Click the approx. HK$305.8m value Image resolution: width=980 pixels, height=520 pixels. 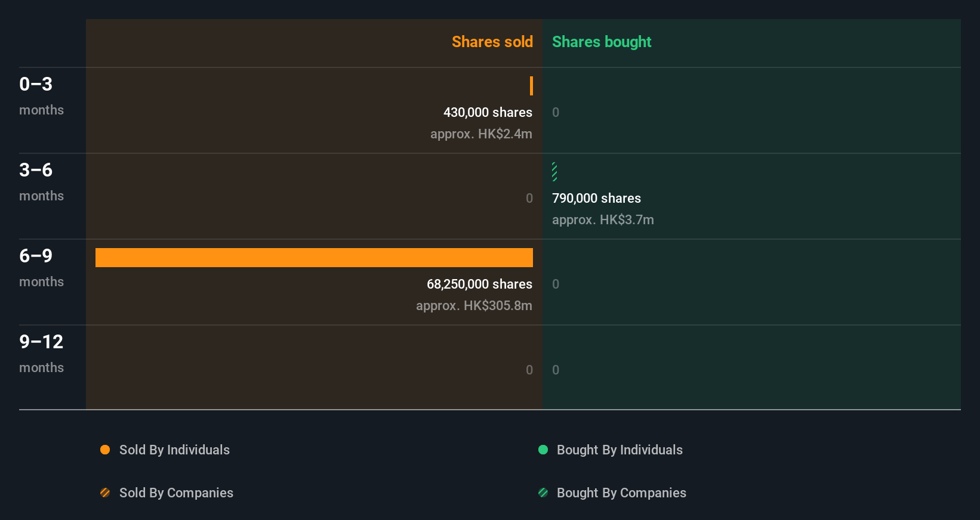(x=474, y=306)
